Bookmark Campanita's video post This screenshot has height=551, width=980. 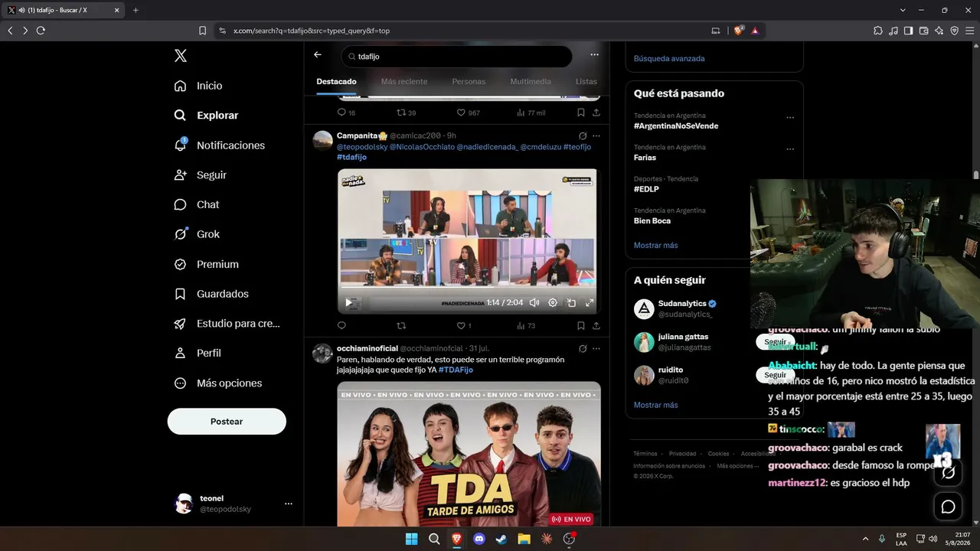(581, 325)
